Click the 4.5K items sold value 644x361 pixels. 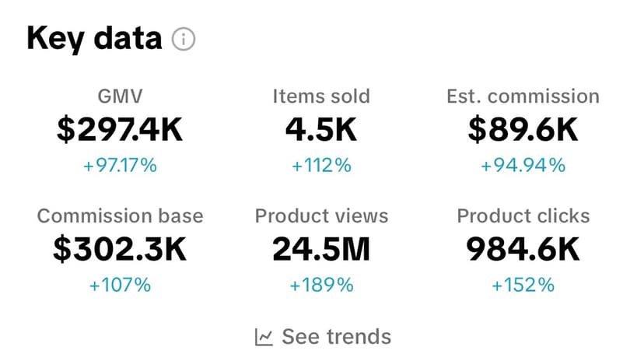click(321, 131)
